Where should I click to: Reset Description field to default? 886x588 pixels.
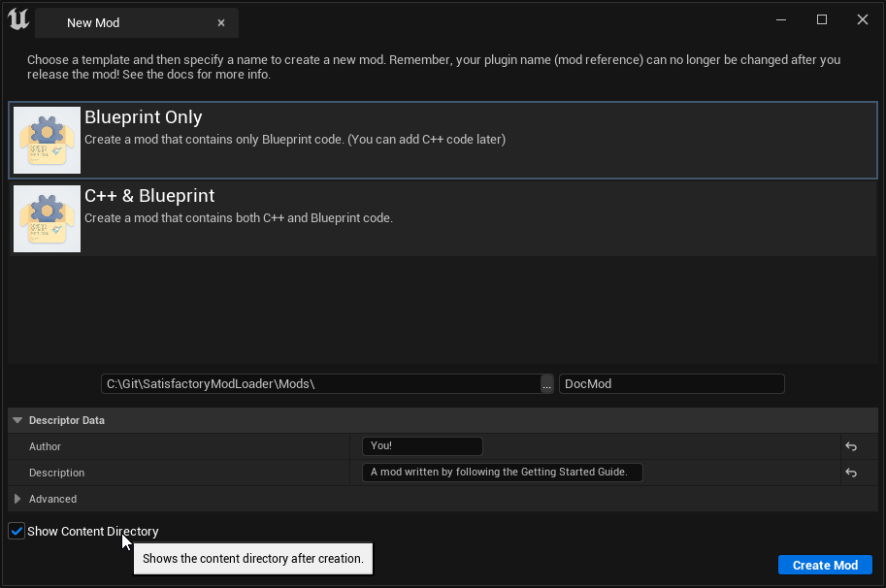[x=851, y=473]
